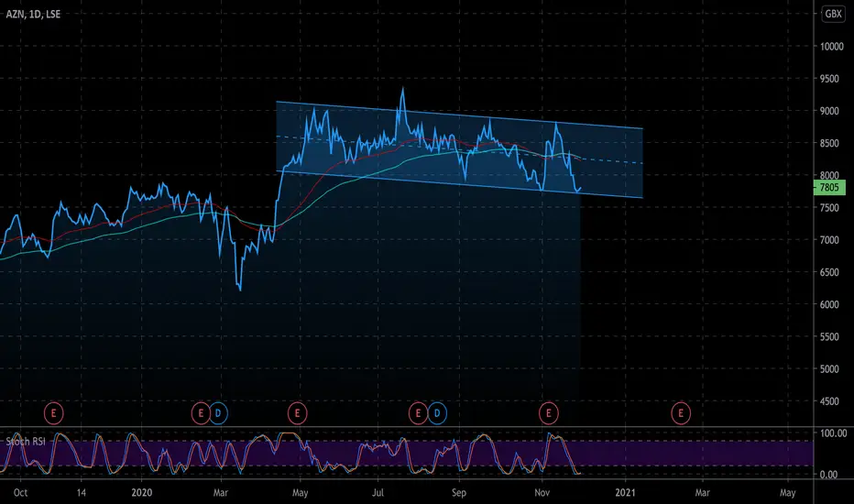Click the 9000 price axis label
Viewport: 854px width, 504px height.
coord(829,111)
